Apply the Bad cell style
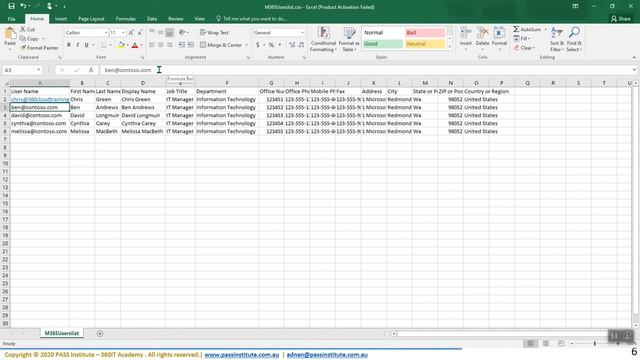Image resolution: width=640 pixels, height=360 pixels. (x=424, y=33)
